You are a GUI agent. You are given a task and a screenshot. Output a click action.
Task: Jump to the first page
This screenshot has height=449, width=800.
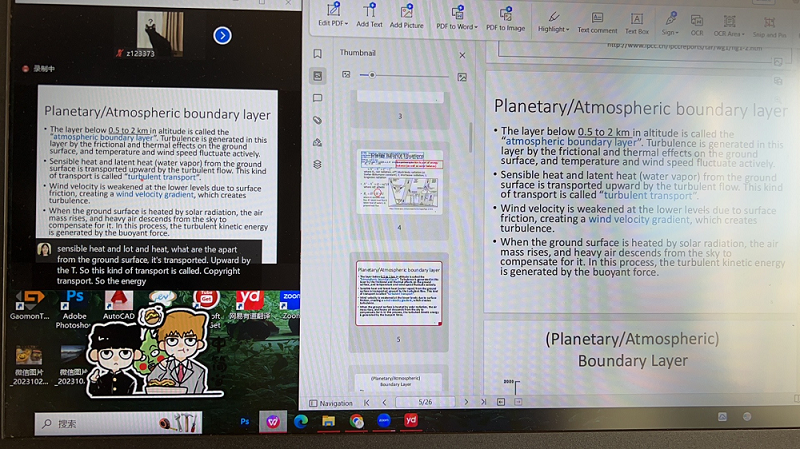[x=366, y=402]
